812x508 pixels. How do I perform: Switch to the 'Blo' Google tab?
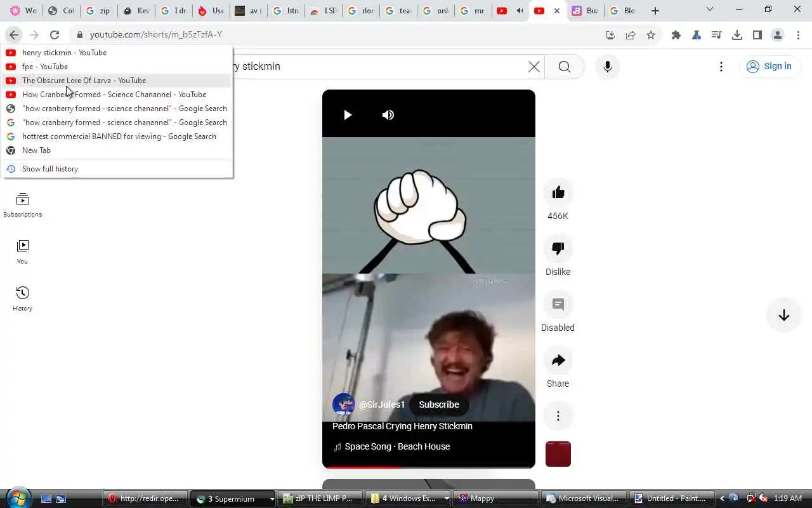[623, 11]
